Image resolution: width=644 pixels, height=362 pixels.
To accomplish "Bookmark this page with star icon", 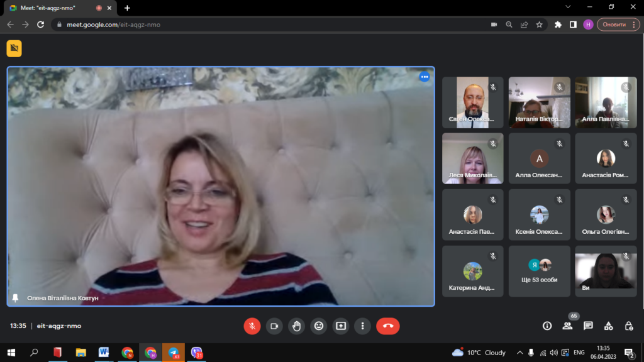I will [x=539, y=25].
